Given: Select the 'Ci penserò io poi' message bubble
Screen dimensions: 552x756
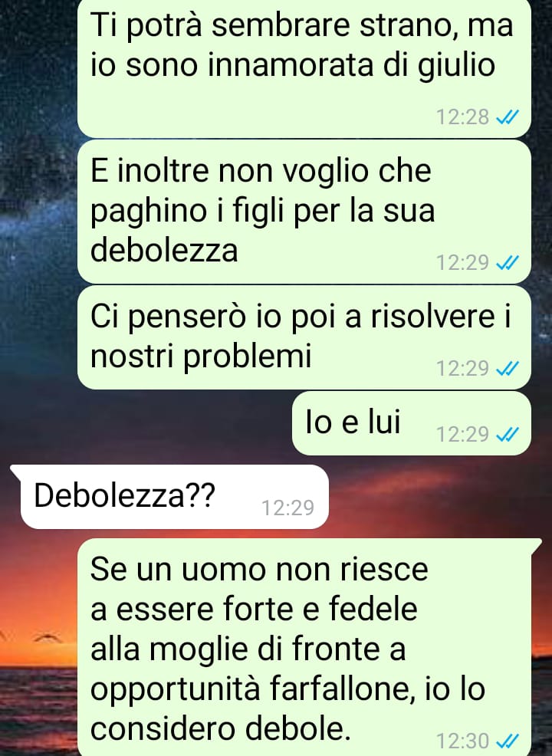Looking at the screenshot, I should (304, 337).
